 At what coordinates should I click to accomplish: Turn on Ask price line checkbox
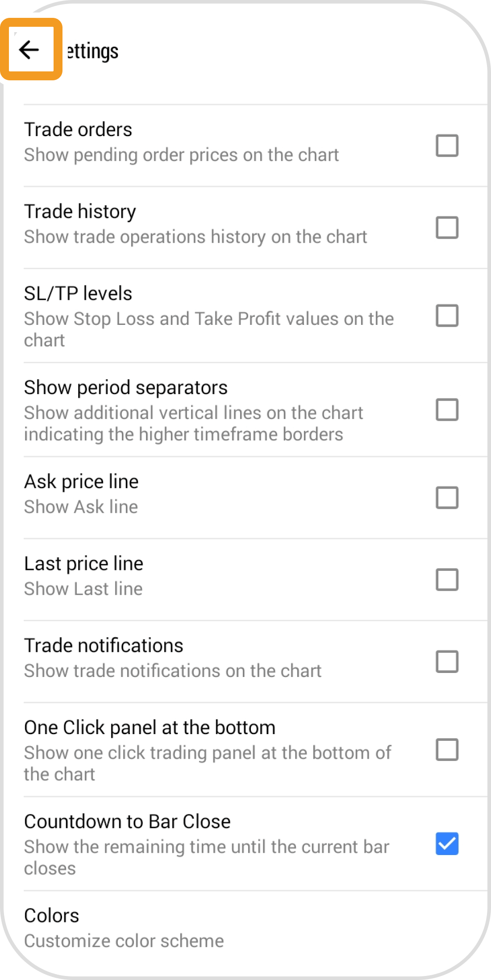coord(447,498)
